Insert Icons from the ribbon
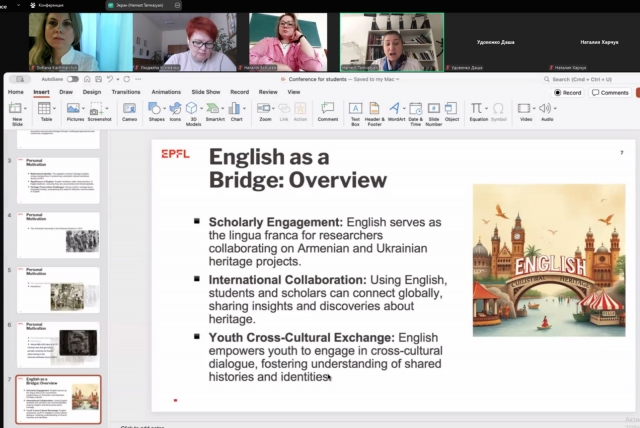The width and height of the screenshot is (640, 428). pyautogui.click(x=175, y=109)
